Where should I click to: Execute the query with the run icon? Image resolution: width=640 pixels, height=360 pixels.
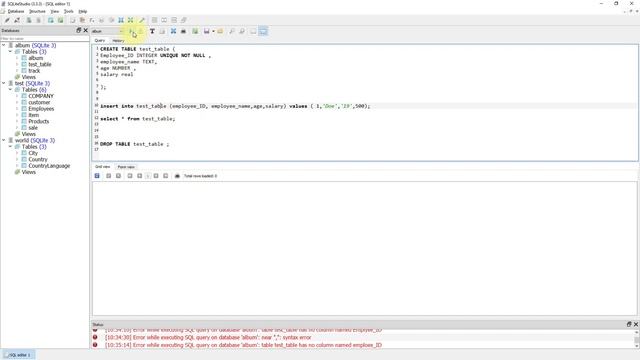tap(131, 31)
